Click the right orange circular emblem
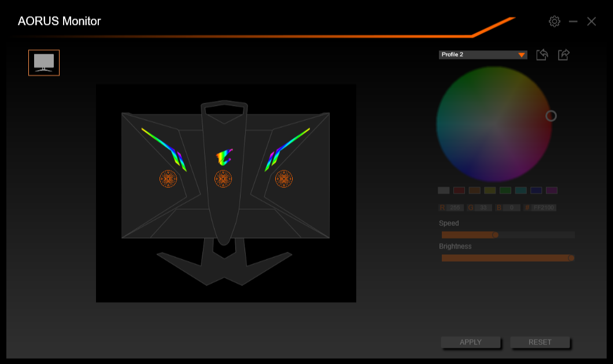 point(284,179)
